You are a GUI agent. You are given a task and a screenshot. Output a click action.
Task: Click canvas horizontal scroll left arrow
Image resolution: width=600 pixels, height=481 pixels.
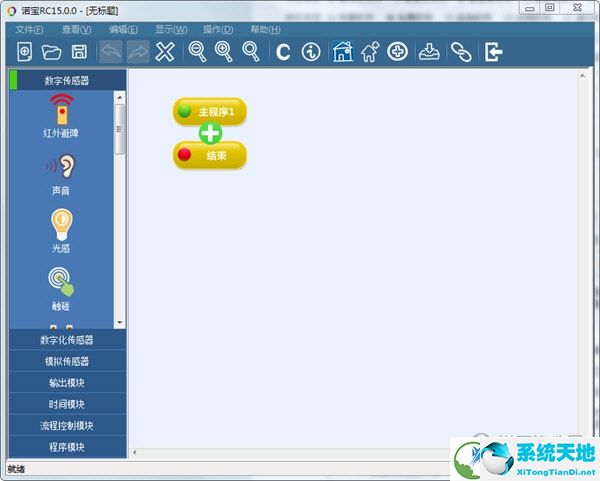coord(135,453)
